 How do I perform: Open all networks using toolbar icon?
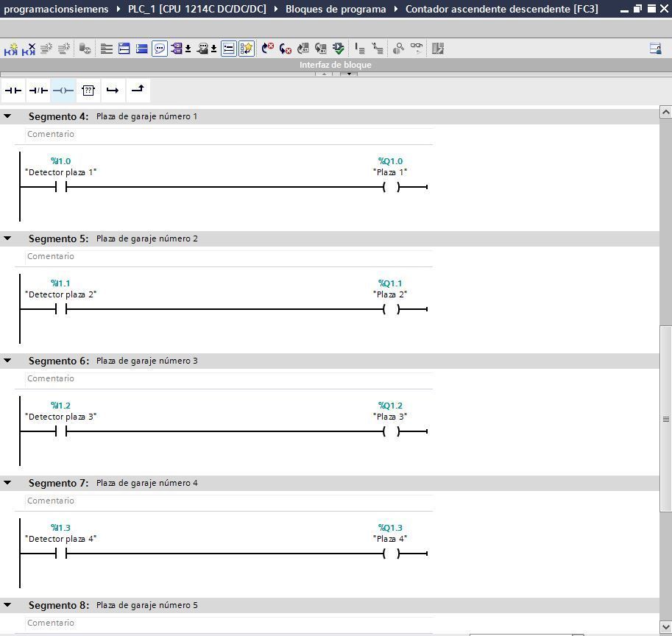(x=124, y=49)
